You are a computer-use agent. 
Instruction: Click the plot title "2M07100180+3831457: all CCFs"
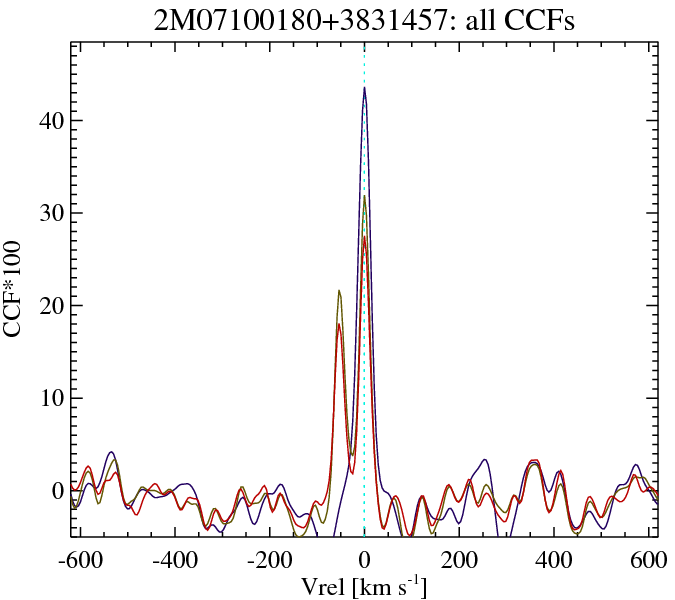(363, 21)
